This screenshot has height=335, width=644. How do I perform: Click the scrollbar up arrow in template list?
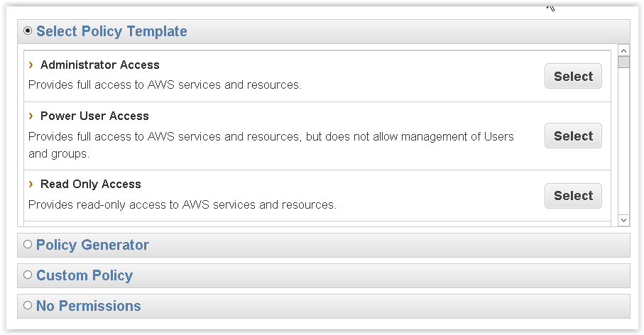click(623, 50)
